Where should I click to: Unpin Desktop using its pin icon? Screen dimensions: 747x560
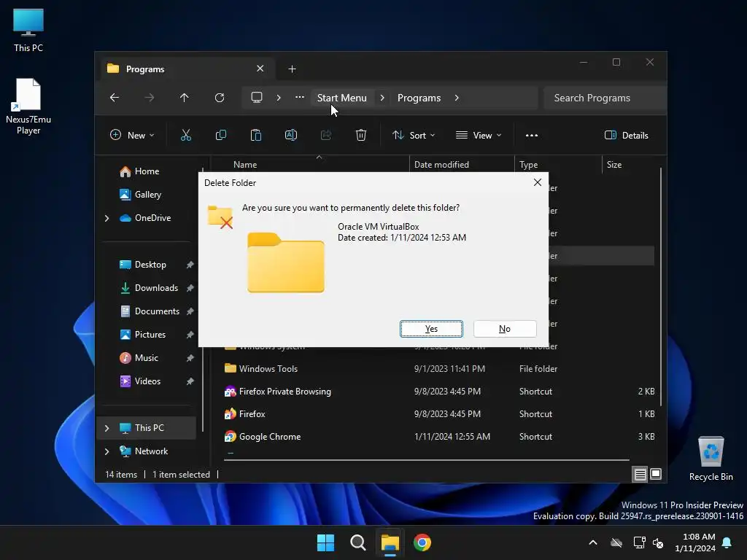point(190,265)
